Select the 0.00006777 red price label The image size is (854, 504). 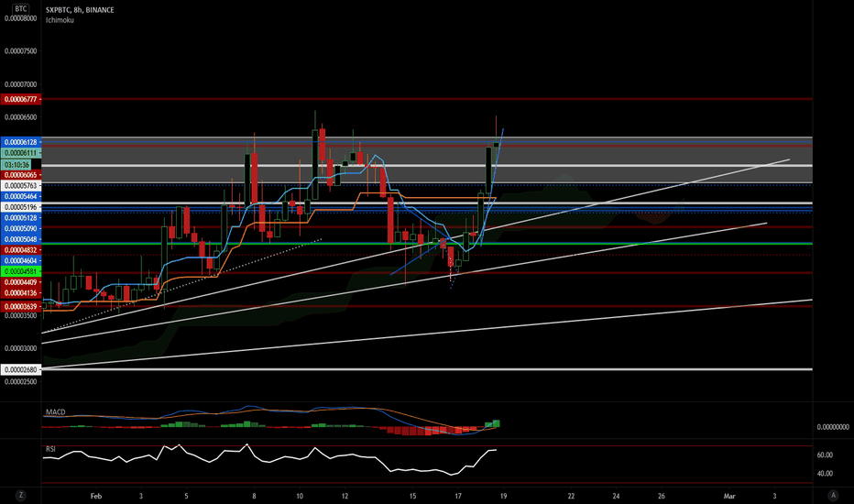coord(21,99)
